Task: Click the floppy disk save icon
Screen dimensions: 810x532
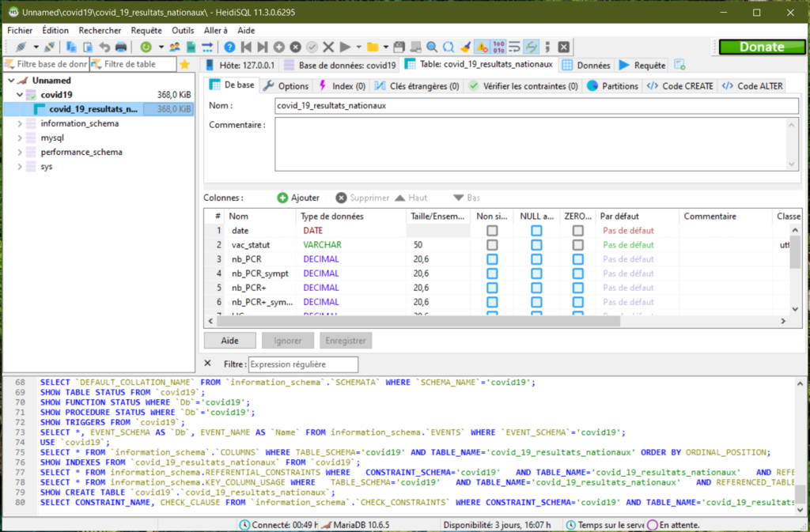Action: coord(399,47)
